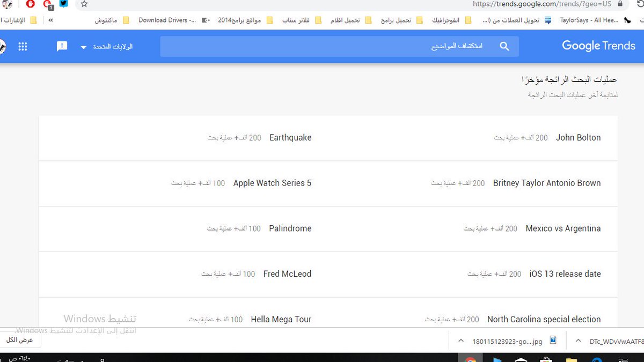This screenshot has height=362, width=644.
Task: Expand options chevron for DTc_WDvVwAATF8 download
Action: pos(578,341)
